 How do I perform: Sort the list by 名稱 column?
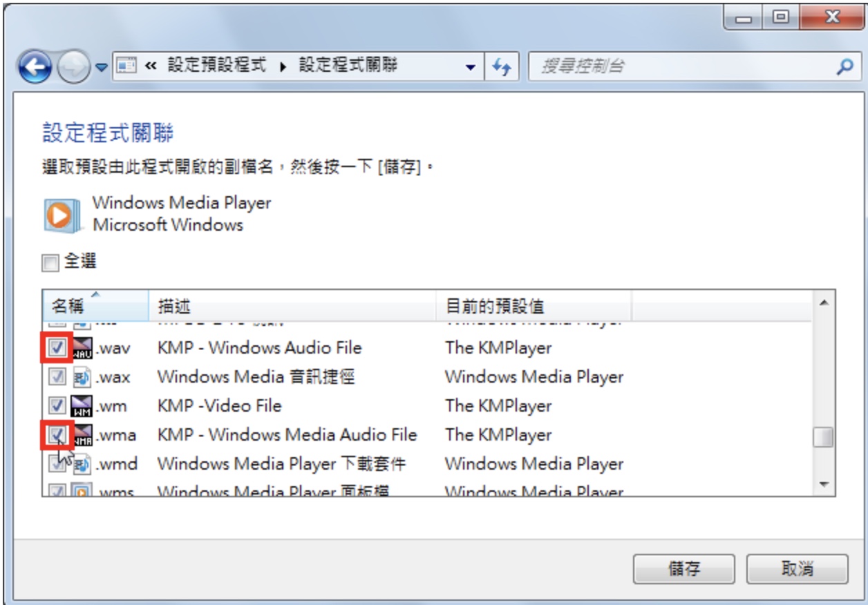[95, 305]
